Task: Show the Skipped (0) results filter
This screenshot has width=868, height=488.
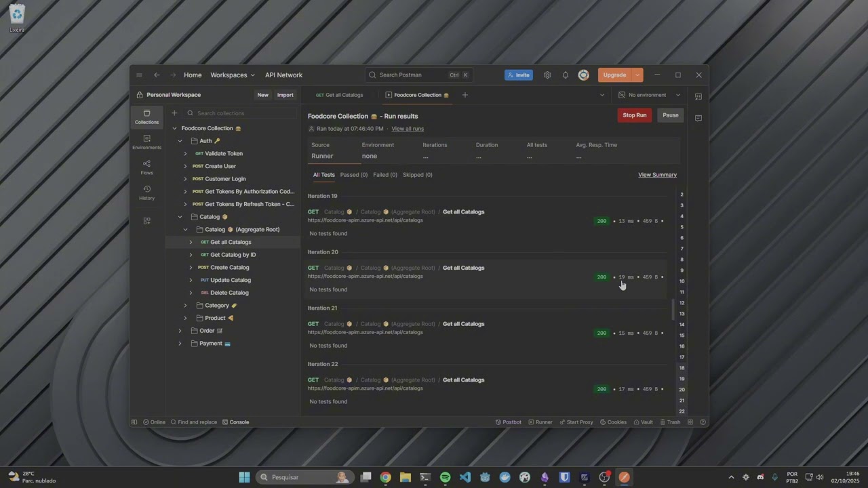Action: pos(418,175)
